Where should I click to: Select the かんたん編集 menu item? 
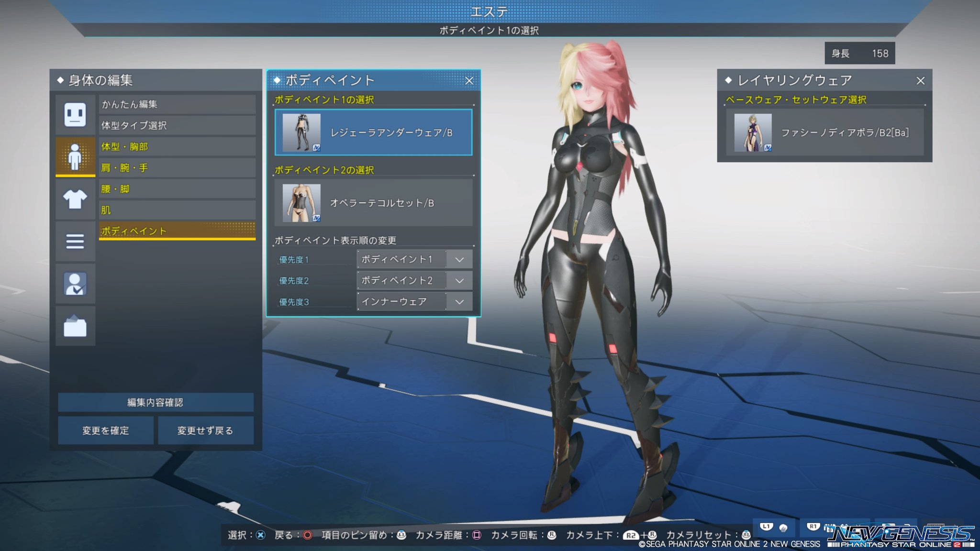[x=177, y=104]
